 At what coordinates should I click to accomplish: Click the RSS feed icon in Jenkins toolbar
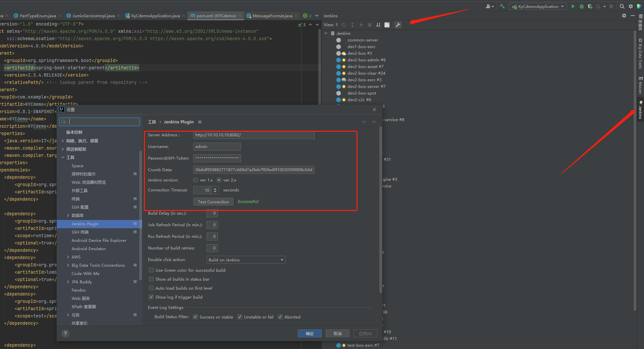387,25
